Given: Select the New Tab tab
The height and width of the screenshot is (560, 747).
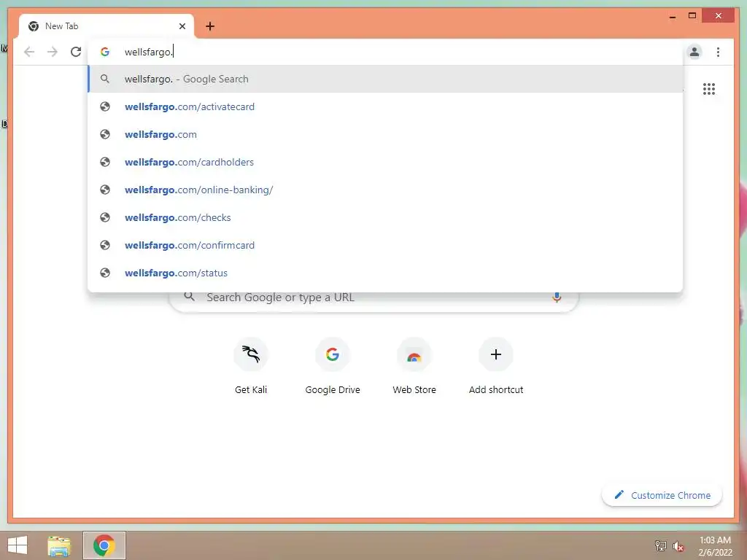Looking at the screenshot, I should (106, 26).
